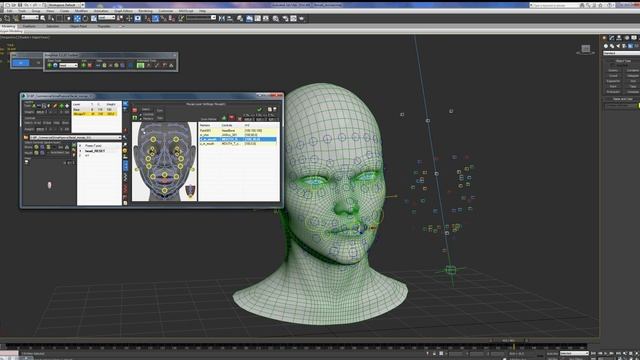The image size is (640, 360).
Task: Open the selection filter dropdown
Action: pyautogui.click(x=30, y=18)
